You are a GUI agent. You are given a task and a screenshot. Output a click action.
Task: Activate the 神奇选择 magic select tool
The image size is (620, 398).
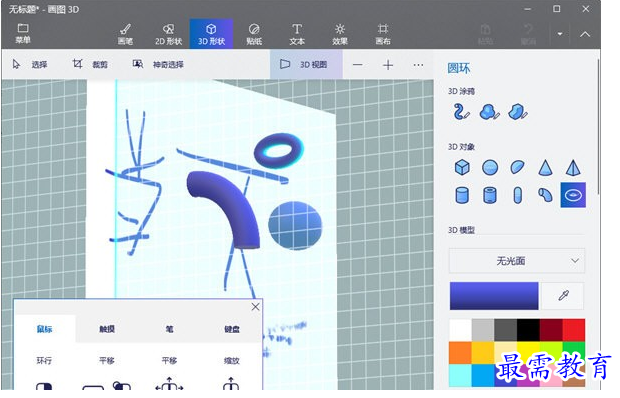click(158, 64)
